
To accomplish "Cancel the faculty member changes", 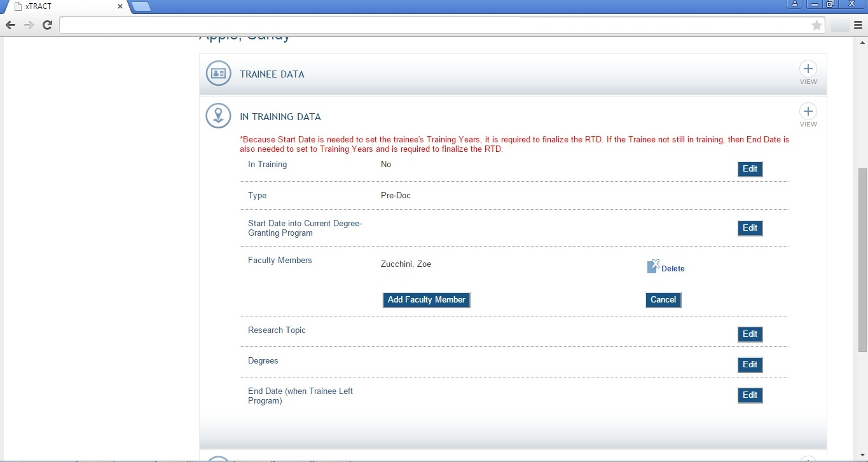I will point(663,300).
